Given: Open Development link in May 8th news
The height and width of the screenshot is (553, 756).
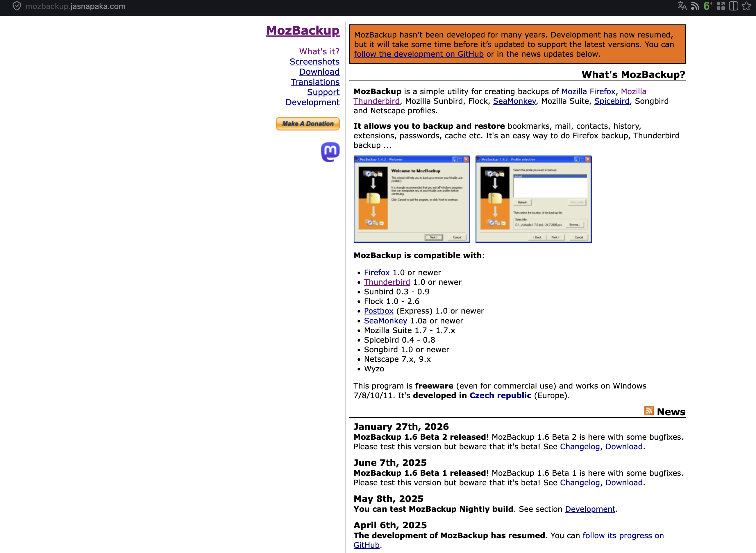Looking at the screenshot, I should (590, 509).
